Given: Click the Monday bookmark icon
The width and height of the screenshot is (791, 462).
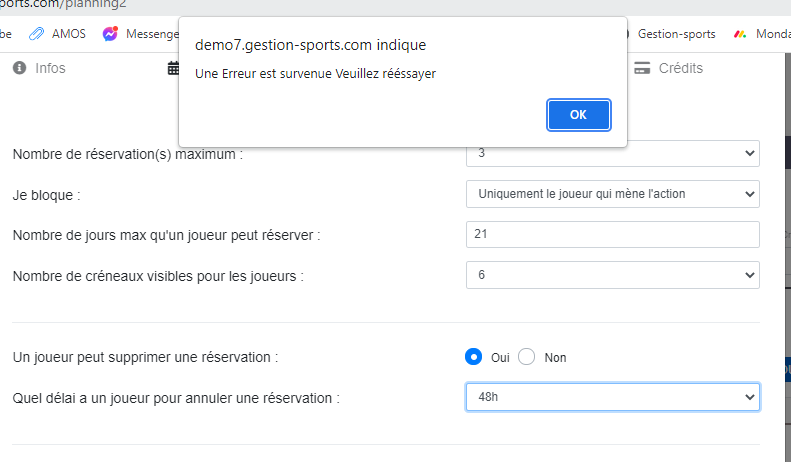Looking at the screenshot, I should tap(739, 33).
